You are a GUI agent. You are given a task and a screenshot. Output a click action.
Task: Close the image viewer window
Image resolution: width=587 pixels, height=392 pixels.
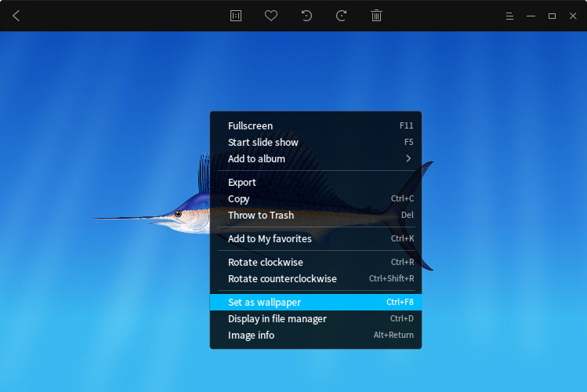click(x=573, y=16)
